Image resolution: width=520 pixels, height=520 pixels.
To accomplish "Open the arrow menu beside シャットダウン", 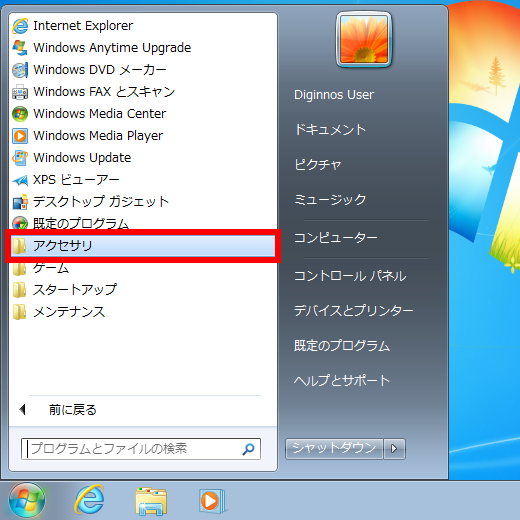I will click(394, 448).
